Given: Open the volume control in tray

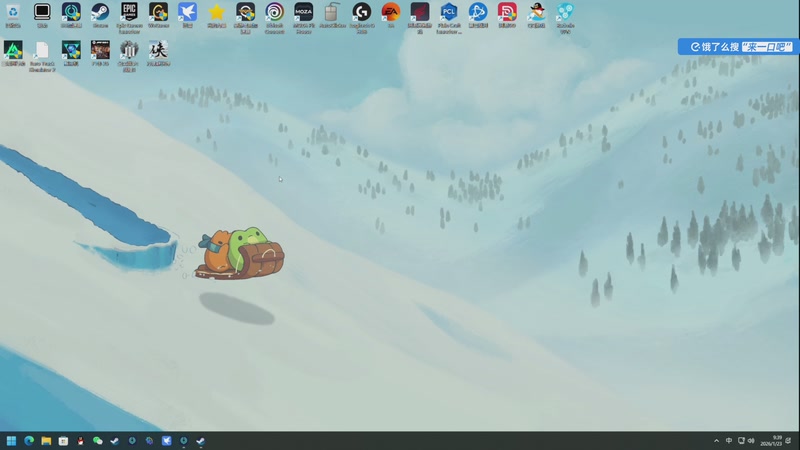Looking at the screenshot, I should [751, 441].
